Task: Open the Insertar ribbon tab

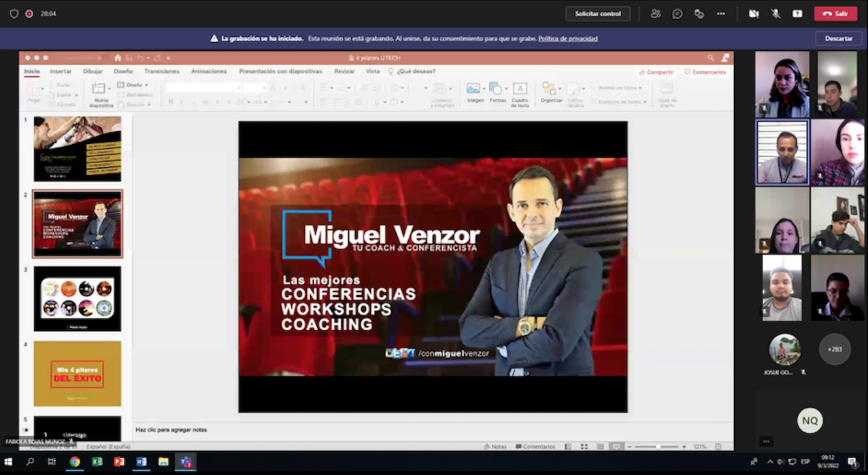Action: 61,71
